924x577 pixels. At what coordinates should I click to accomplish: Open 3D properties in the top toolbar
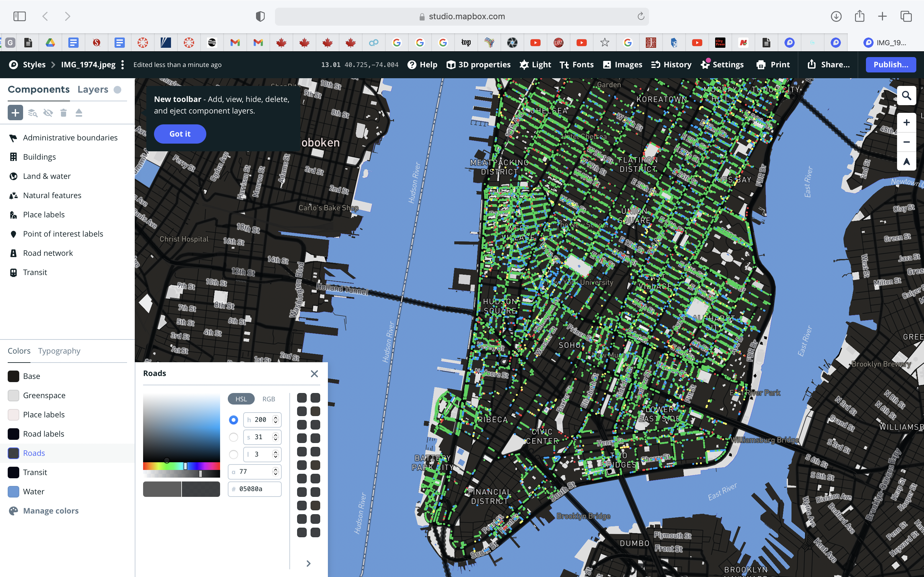pos(478,64)
